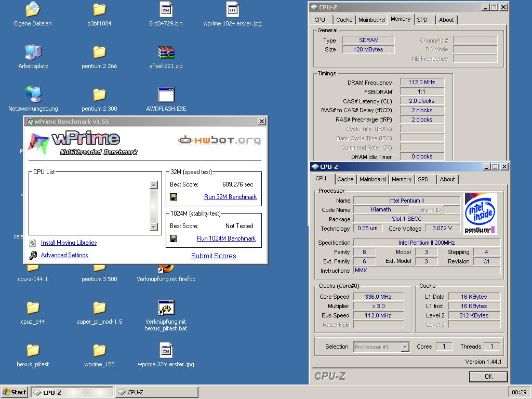Switch to Memory tab in front CPU-Z
This screenshot has width=532, height=399.
click(x=402, y=179)
